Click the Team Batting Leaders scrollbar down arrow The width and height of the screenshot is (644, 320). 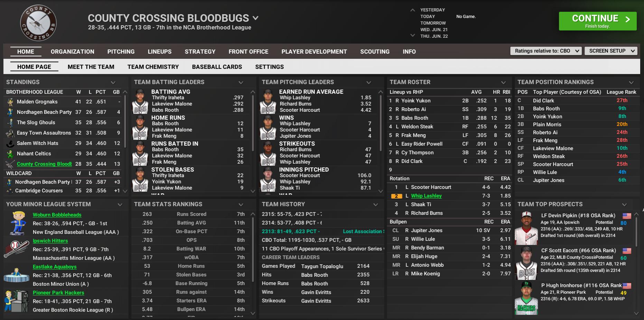(253, 191)
